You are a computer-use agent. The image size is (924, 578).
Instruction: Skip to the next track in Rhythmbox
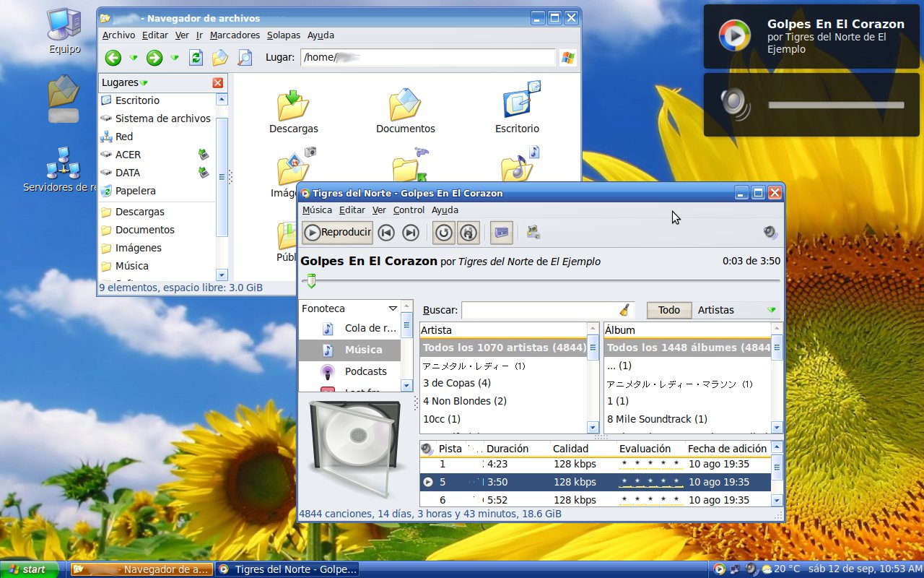pos(411,233)
